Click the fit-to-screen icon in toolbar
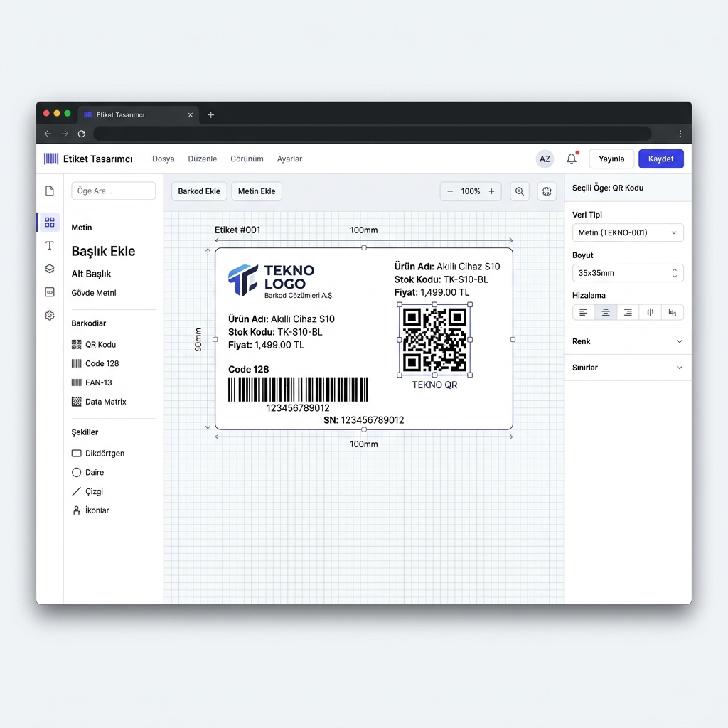728x728 pixels. pyautogui.click(x=547, y=191)
